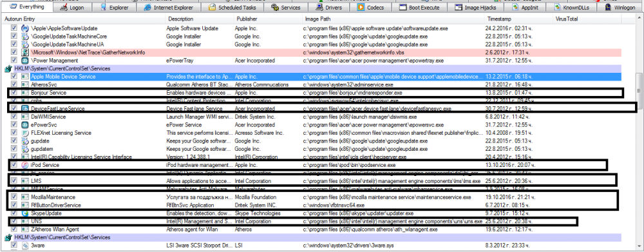
Task: Click the Apple Mobile Device Service icon
Action: pos(24,77)
